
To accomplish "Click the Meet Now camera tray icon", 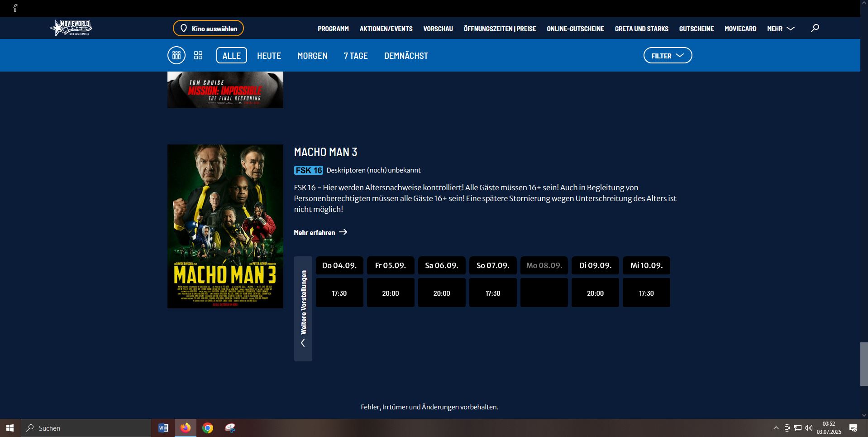I will (787, 428).
